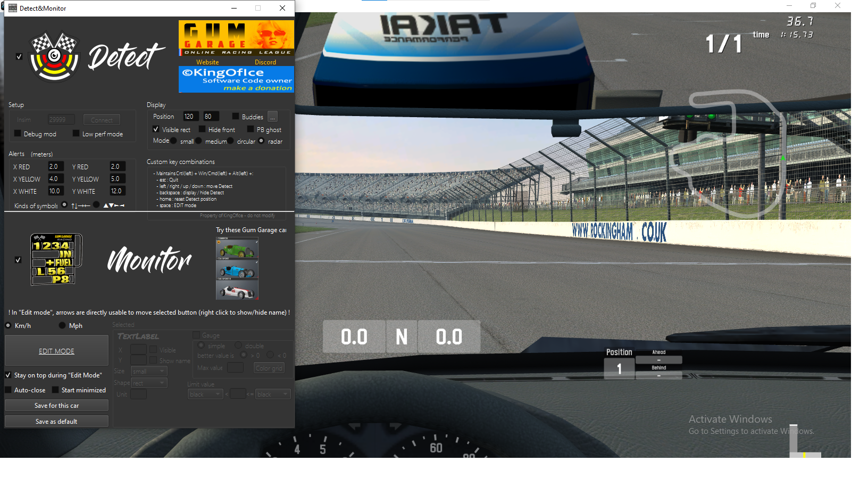Screen dimensions: 868x477
Task: Edit the X WHITE alert value
Action: (x=56, y=191)
